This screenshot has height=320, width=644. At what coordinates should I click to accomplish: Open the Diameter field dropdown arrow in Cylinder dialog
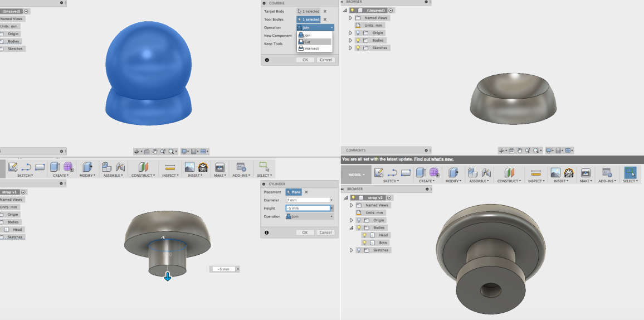(331, 200)
